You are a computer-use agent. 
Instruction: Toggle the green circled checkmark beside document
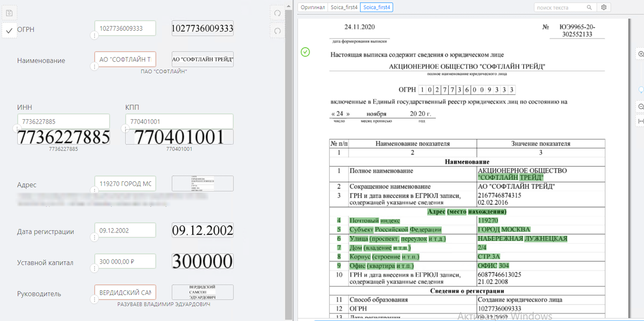pos(305,52)
